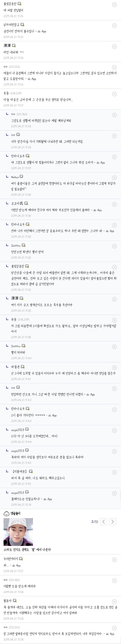Open gallog icon beside 남자의반창고

(x=22, y=25)
